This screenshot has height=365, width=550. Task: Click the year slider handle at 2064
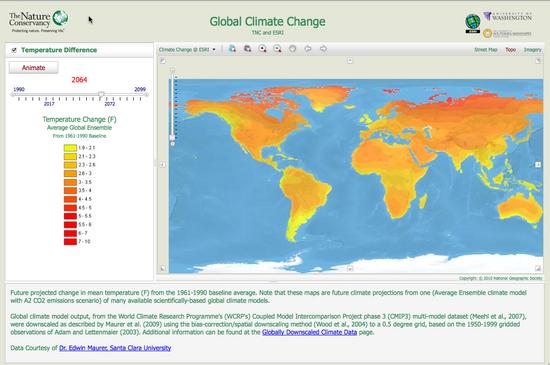tap(101, 94)
